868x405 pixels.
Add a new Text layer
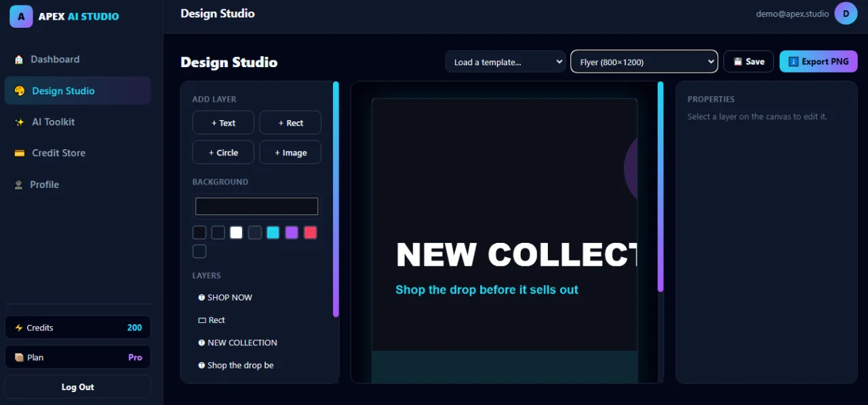[223, 123]
